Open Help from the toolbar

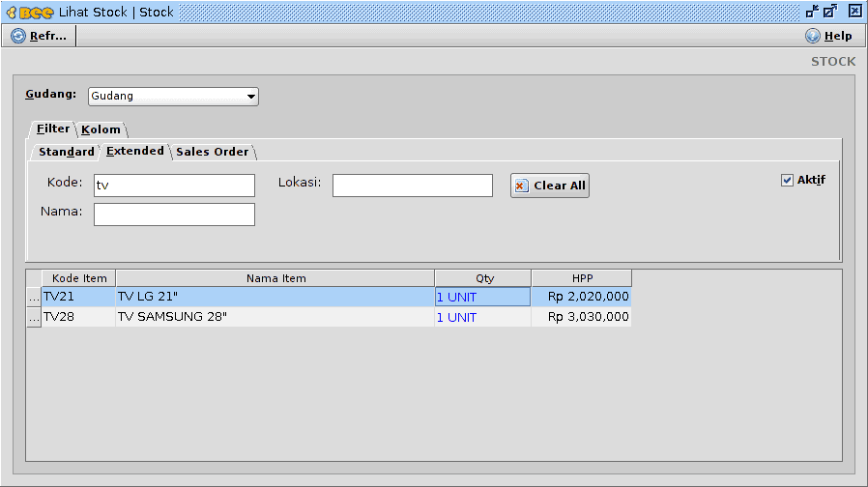pyautogui.click(x=828, y=36)
